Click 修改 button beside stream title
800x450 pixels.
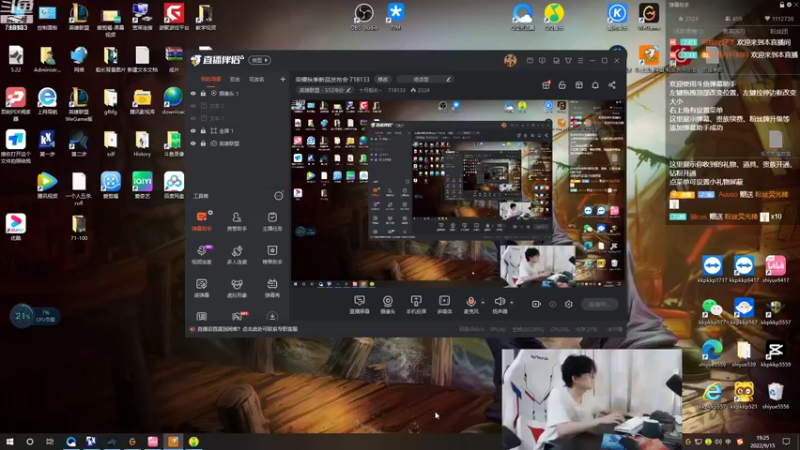tap(383, 79)
